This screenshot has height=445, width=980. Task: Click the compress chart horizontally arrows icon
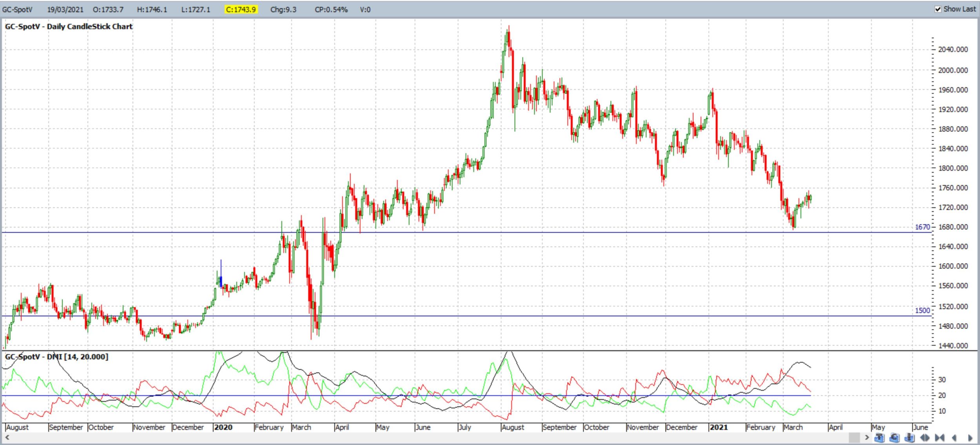tap(940, 438)
